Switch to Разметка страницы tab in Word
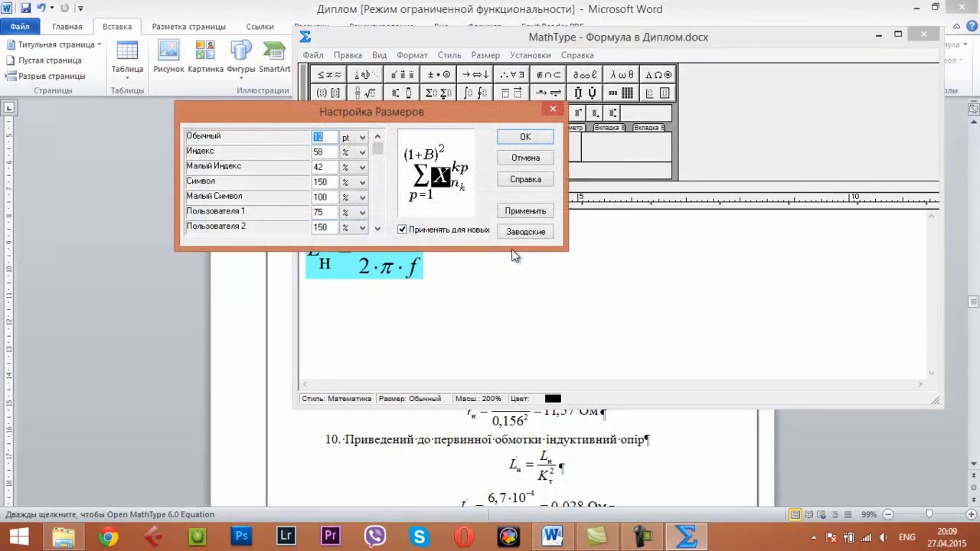 [188, 27]
